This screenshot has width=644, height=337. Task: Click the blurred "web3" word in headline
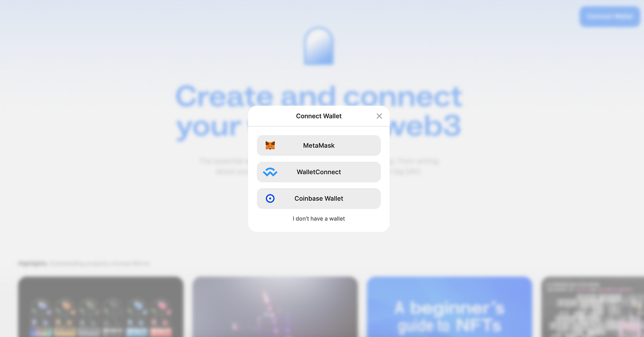pos(426,126)
